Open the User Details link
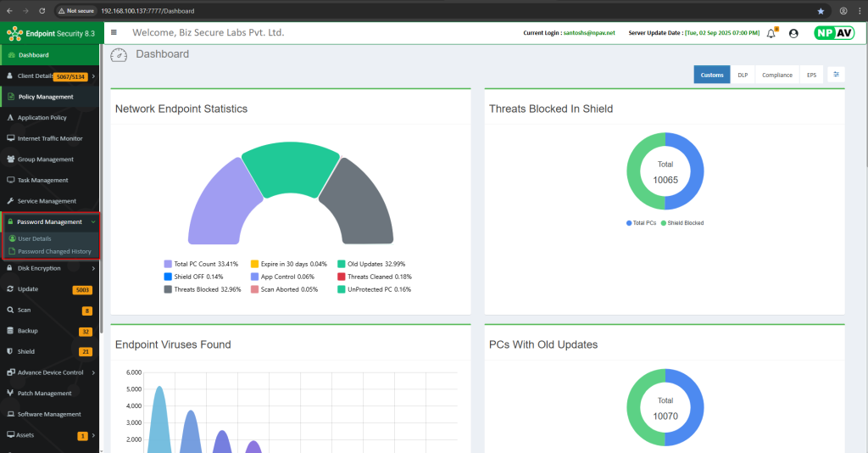 pos(35,239)
